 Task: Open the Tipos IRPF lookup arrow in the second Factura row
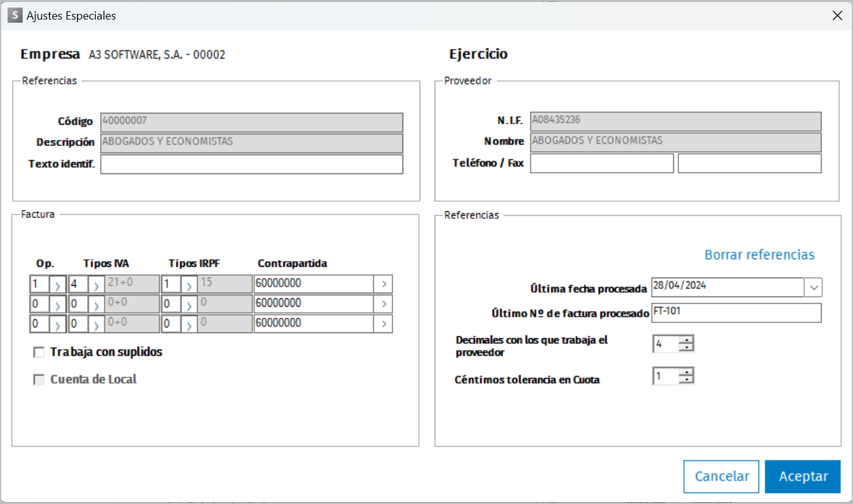point(189,304)
